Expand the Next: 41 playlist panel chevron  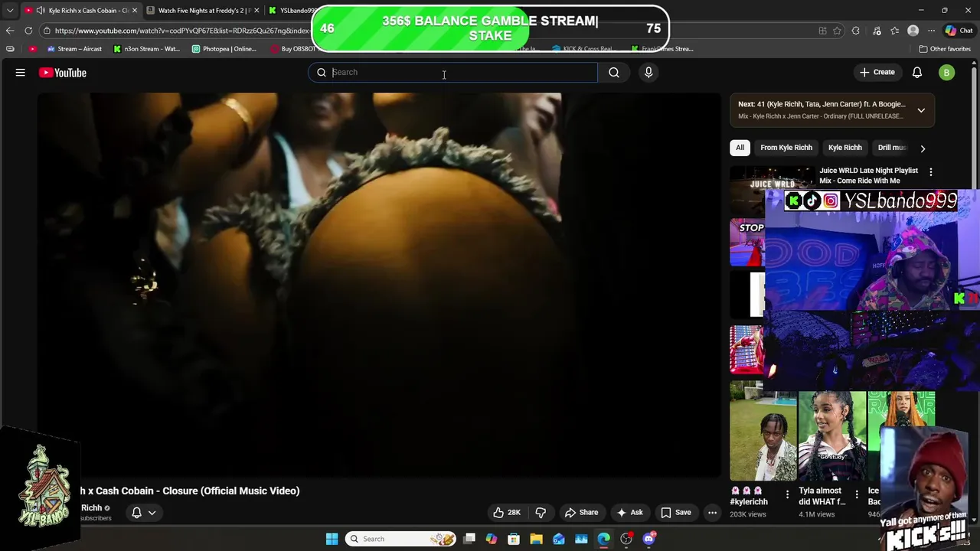[x=921, y=110]
